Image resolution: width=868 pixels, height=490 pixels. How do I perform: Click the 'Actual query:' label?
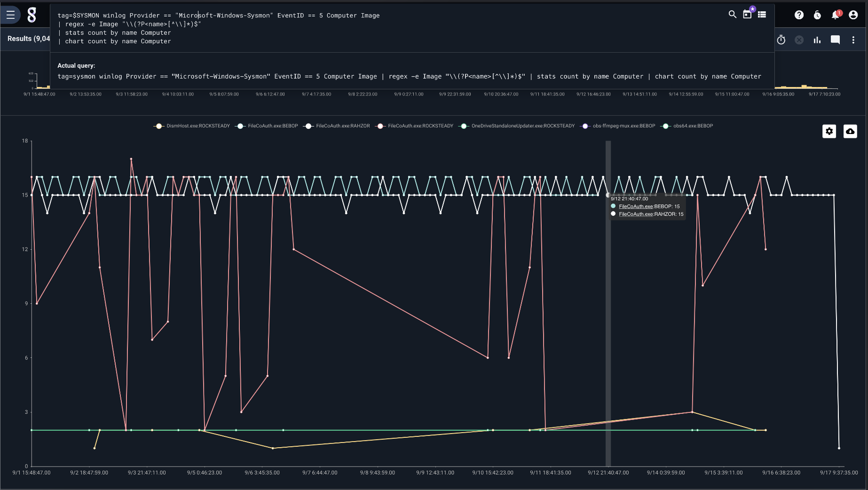tap(76, 66)
